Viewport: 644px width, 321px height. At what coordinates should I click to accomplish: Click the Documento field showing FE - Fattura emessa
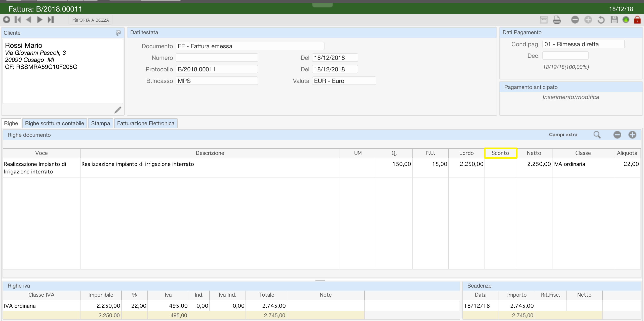(x=250, y=46)
